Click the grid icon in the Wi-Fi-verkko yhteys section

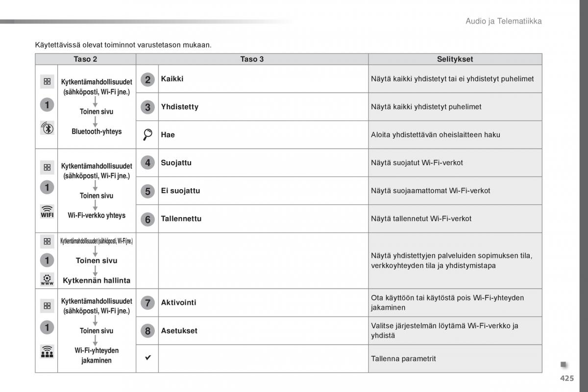[47, 167]
